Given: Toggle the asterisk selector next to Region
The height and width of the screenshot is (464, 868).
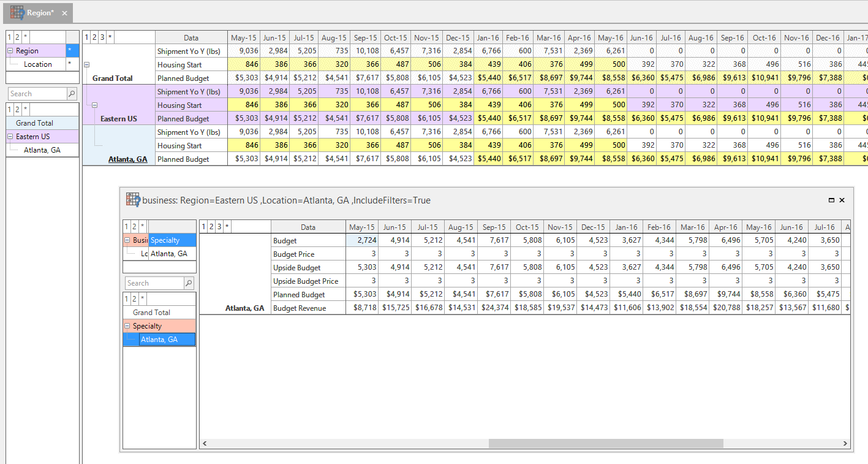Looking at the screenshot, I should point(72,51).
